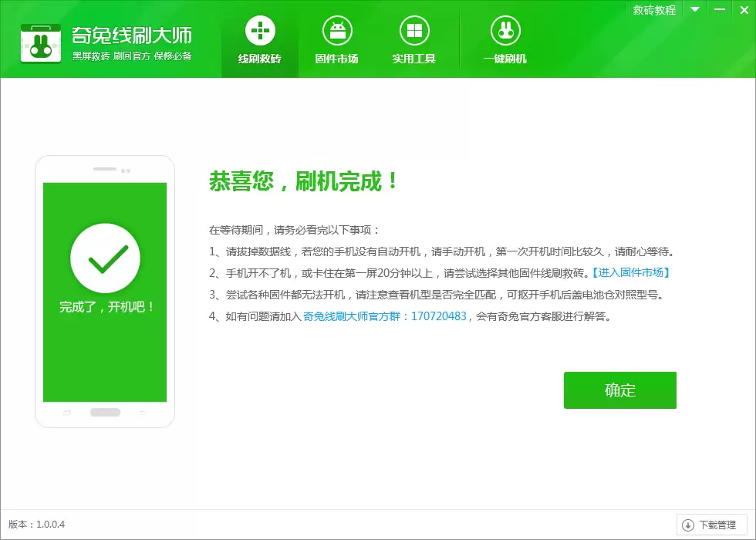Click the green checkmark circle on the phone

click(104, 258)
